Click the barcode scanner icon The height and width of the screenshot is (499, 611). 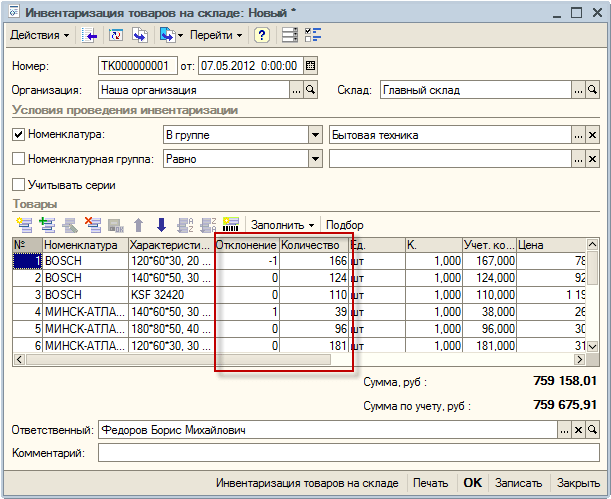[230, 225]
